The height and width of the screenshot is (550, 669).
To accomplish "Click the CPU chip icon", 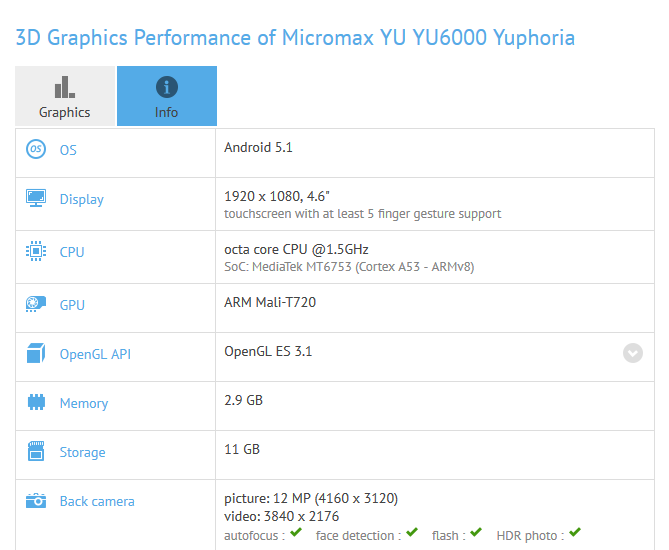I will click(x=36, y=251).
